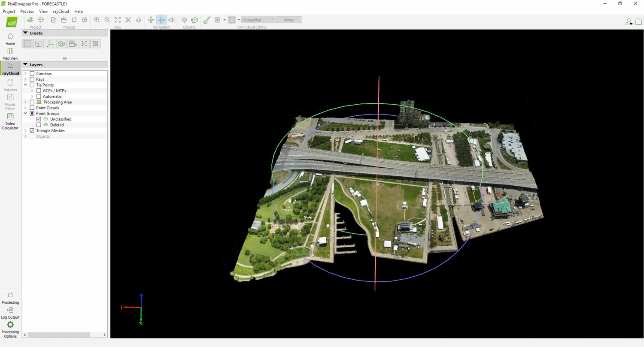Collapse the Create panel section
The height and width of the screenshot is (347, 644).
pos(25,33)
